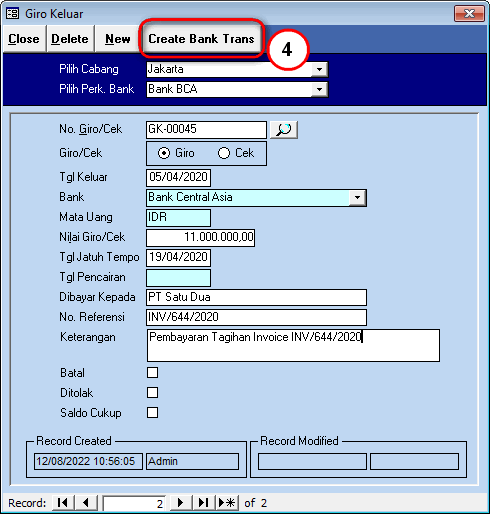Click into the Keterangan text field

coord(293,345)
